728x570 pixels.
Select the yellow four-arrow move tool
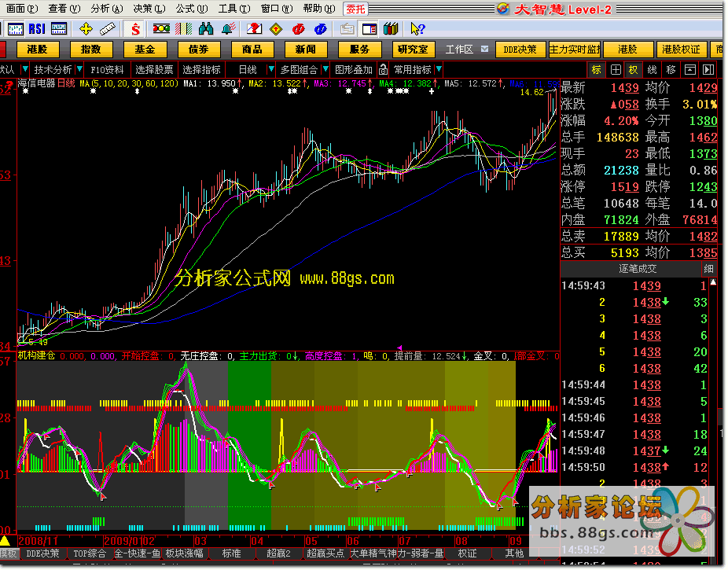click(x=86, y=29)
